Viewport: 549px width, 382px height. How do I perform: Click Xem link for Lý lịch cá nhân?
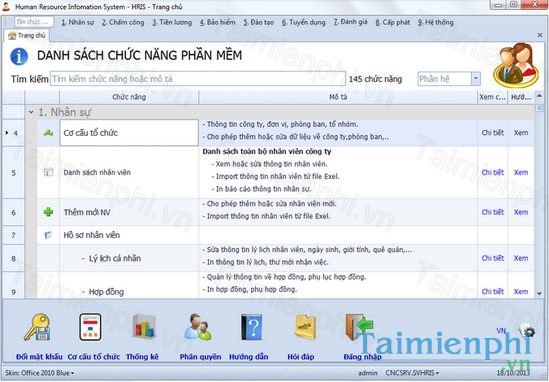coord(521,258)
